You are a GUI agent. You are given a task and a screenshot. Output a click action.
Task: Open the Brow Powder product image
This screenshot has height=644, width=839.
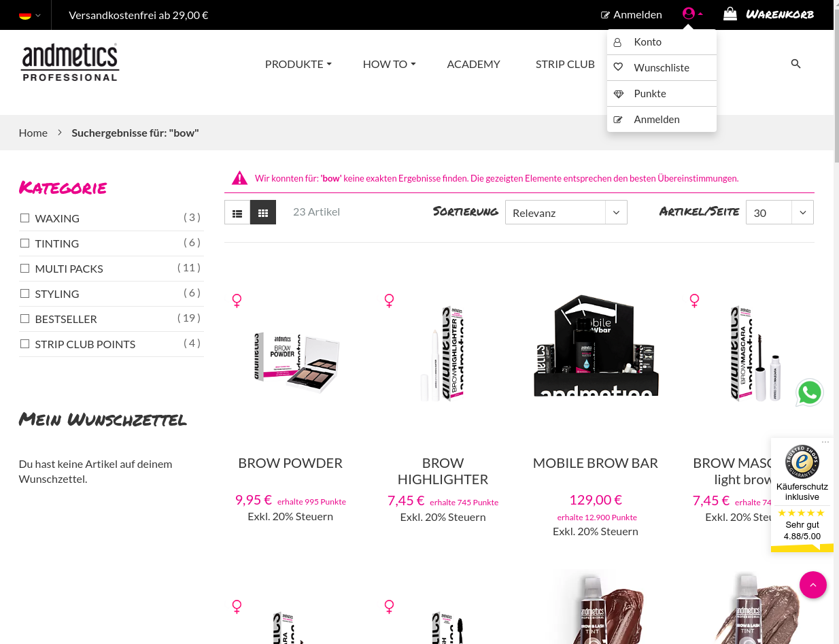pyautogui.click(x=296, y=361)
